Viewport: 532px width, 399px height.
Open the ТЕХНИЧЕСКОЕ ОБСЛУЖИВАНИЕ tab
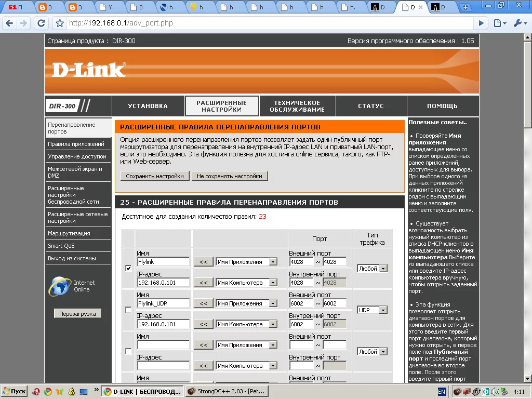pyautogui.click(x=297, y=106)
